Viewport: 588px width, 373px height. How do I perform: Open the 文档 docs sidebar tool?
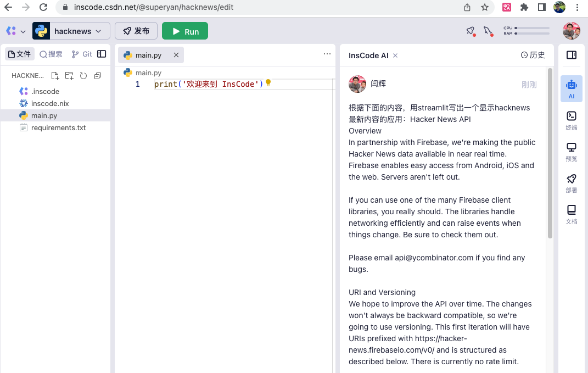click(x=572, y=215)
